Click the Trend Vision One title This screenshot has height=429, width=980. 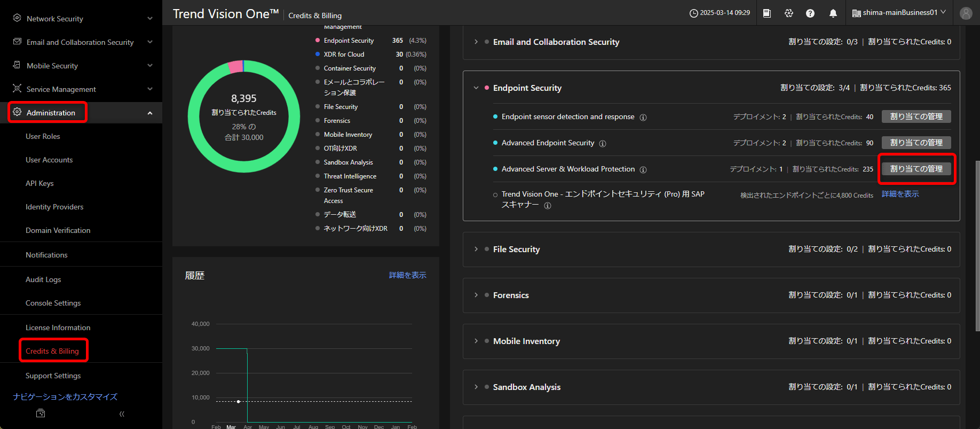226,14
